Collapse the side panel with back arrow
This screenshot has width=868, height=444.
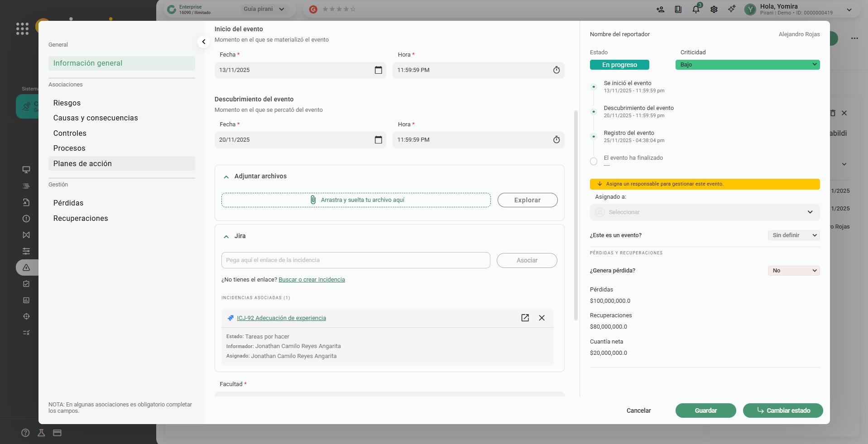[x=204, y=42]
